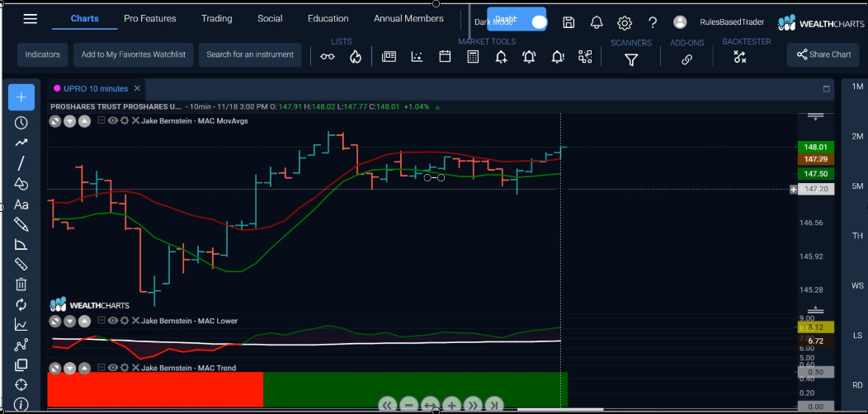868x414 pixels.
Task: Open the hot list flame icon
Action: point(356,56)
